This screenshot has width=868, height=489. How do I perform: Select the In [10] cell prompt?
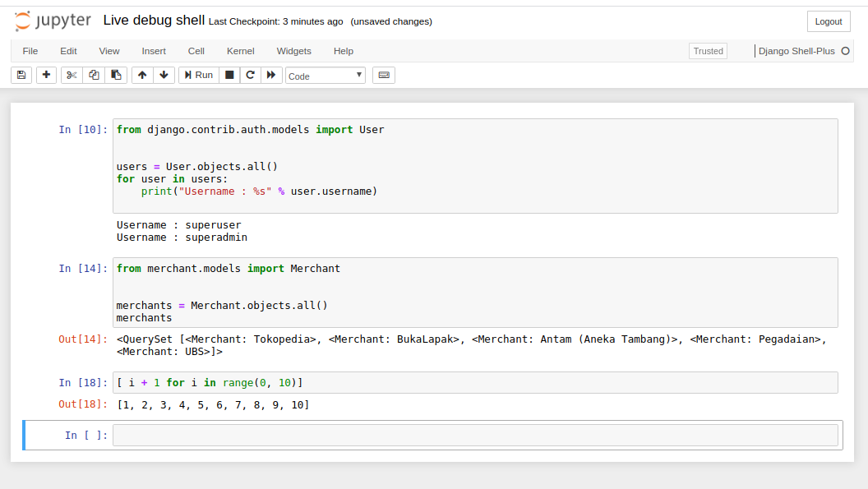tap(83, 130)
